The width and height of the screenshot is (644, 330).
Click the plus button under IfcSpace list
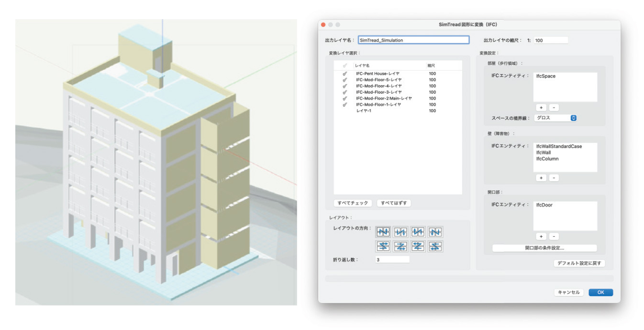pos(541,108)
